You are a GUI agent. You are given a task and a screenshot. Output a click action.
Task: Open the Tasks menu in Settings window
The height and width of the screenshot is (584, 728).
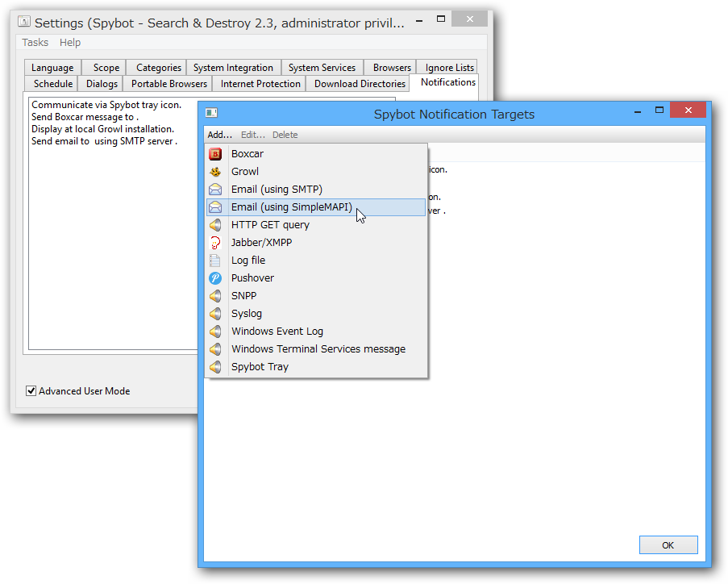35,42
